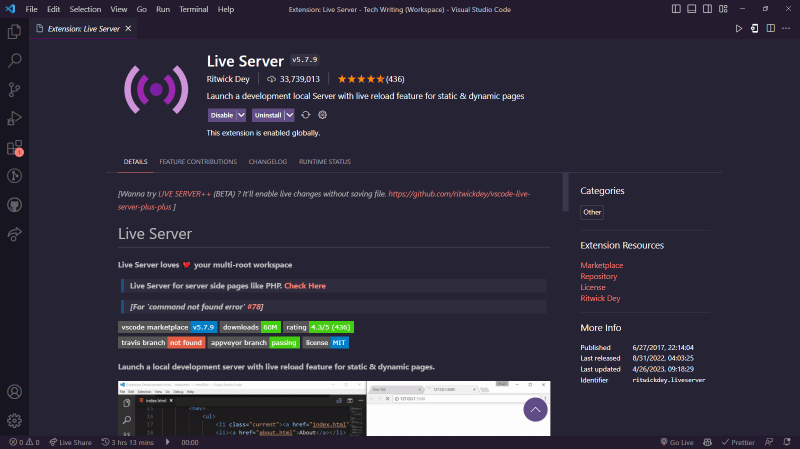
Task: Click the play icon in status bar
Action: (167, 442)
